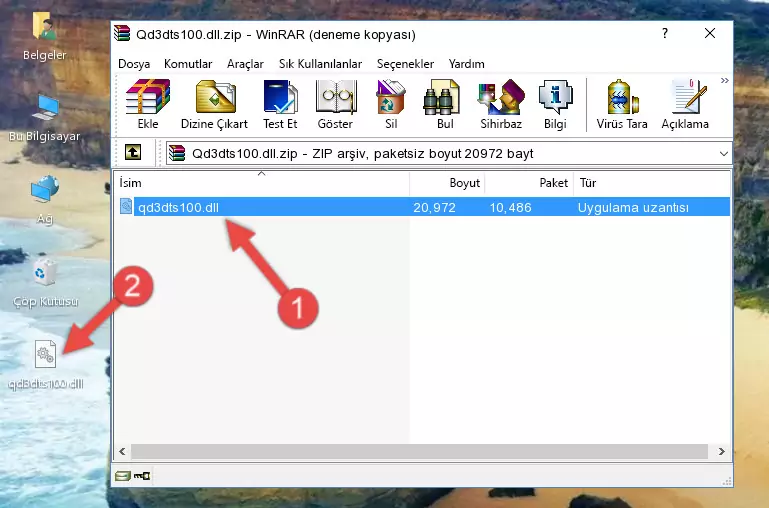Screen dimensions: 769x508
Task: Click the title bar help question mark
Action: [665, 33]
